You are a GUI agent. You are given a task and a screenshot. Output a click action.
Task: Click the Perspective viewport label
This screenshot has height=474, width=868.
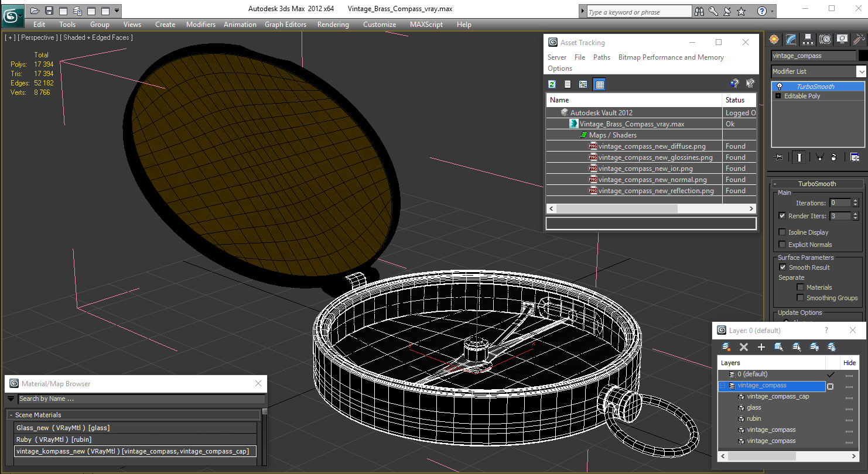(37, 37)
